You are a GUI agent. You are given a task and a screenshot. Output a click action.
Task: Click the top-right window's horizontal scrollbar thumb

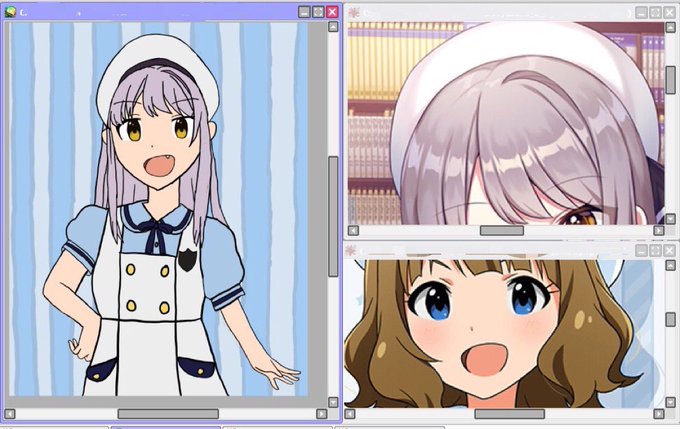pos(502,230)
